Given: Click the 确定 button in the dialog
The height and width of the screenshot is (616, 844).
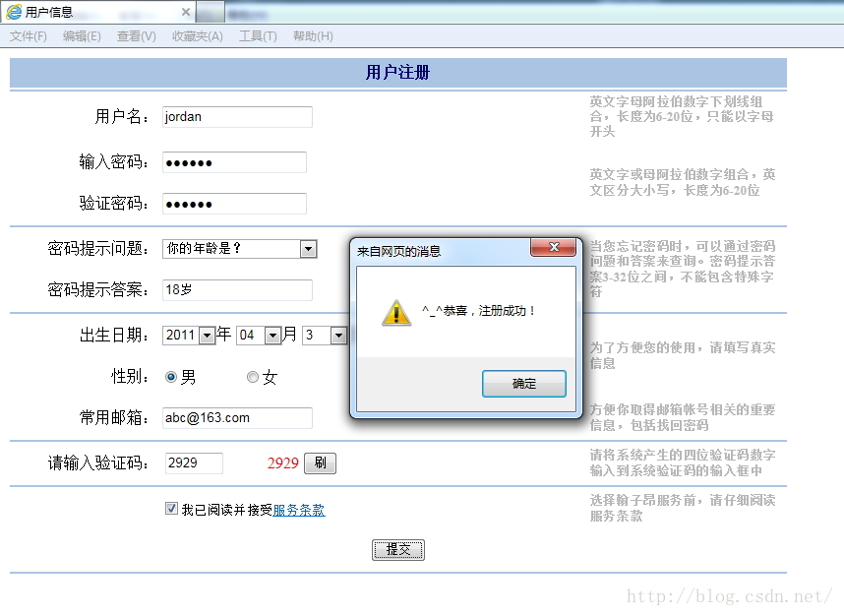Looking at the screenshot, I should coord(523,384).
